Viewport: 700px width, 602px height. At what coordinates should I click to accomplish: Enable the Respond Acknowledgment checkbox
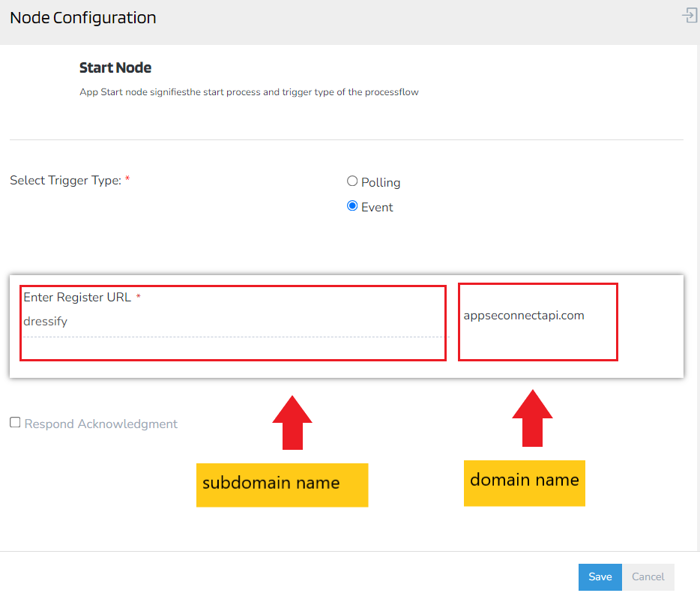(x=15, y=423)
